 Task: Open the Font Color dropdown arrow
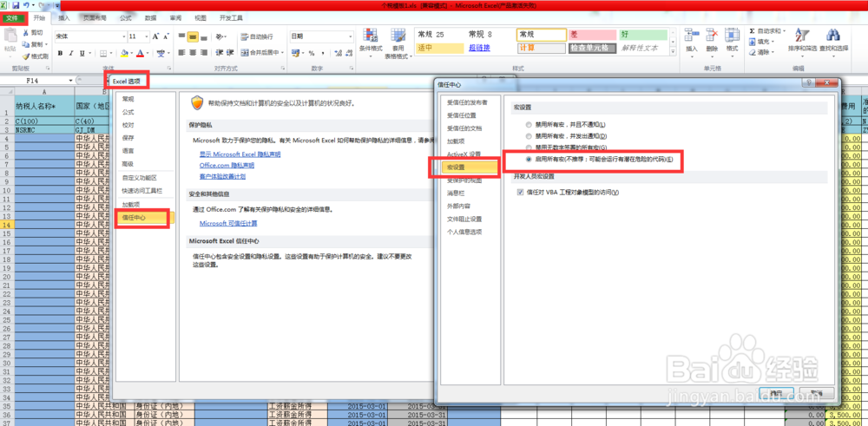point(148,54)
